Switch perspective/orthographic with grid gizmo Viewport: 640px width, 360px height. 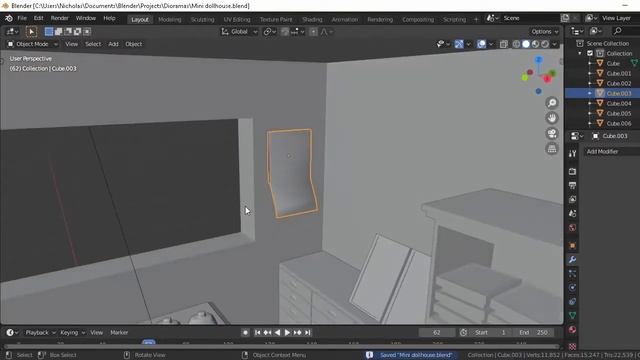pos(552,149)
